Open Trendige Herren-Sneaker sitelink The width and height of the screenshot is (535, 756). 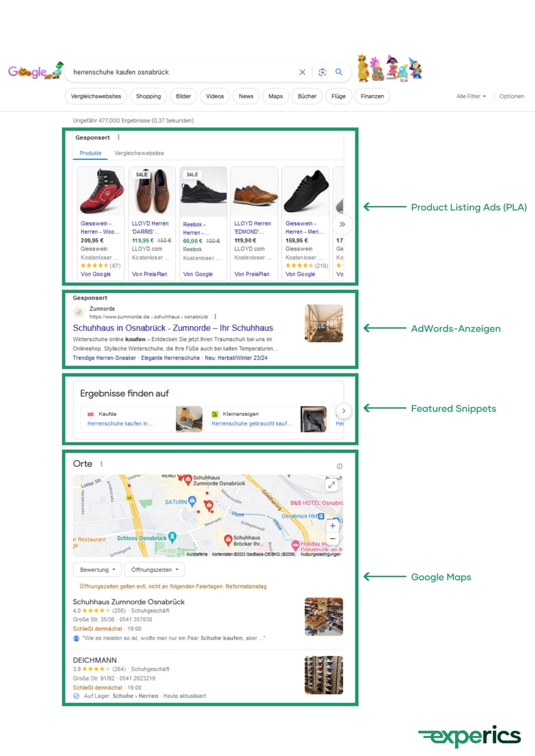point(104,358)
